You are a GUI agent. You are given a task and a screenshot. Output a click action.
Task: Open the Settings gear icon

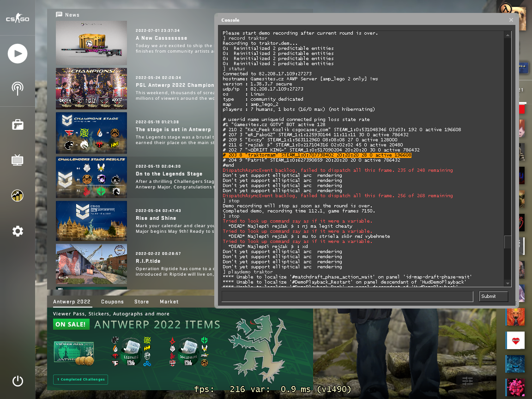click(18, 231)
